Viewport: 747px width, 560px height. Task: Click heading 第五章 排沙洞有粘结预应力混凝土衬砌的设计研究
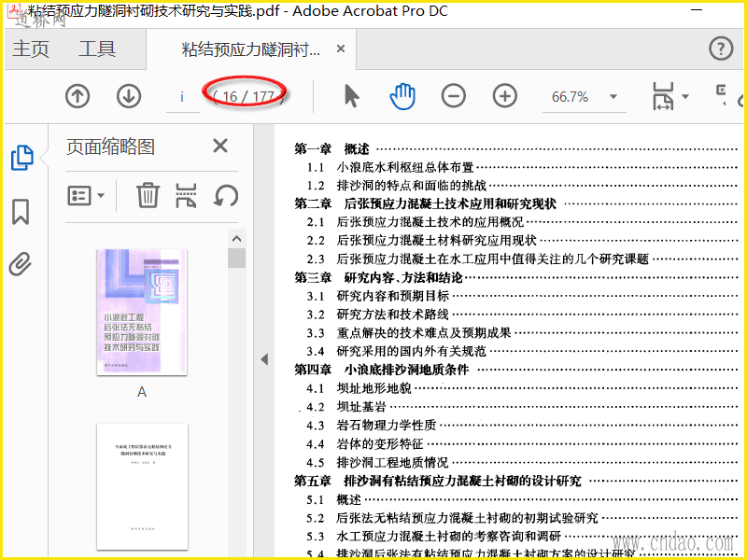pyautogui.click(x=438, y=482)
